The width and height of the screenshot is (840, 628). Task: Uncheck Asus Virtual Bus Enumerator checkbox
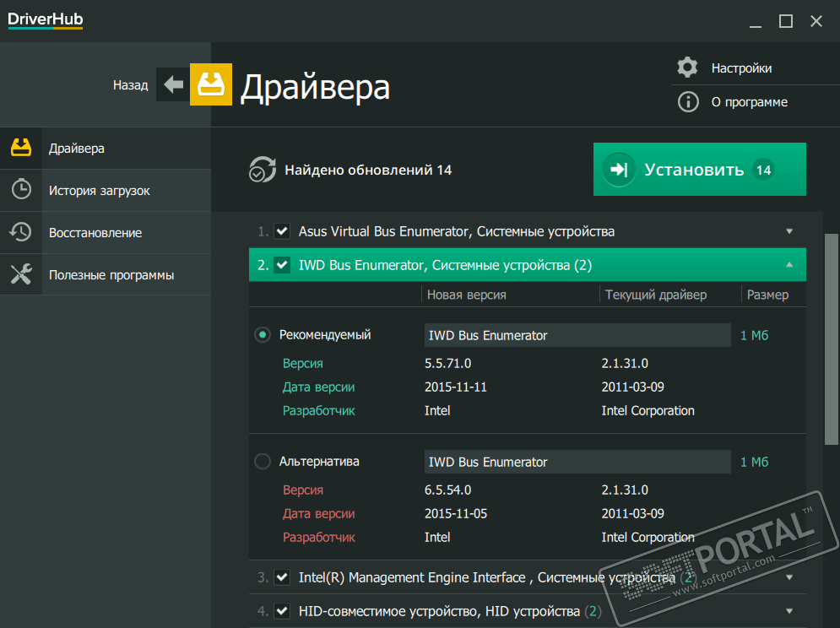282,231
